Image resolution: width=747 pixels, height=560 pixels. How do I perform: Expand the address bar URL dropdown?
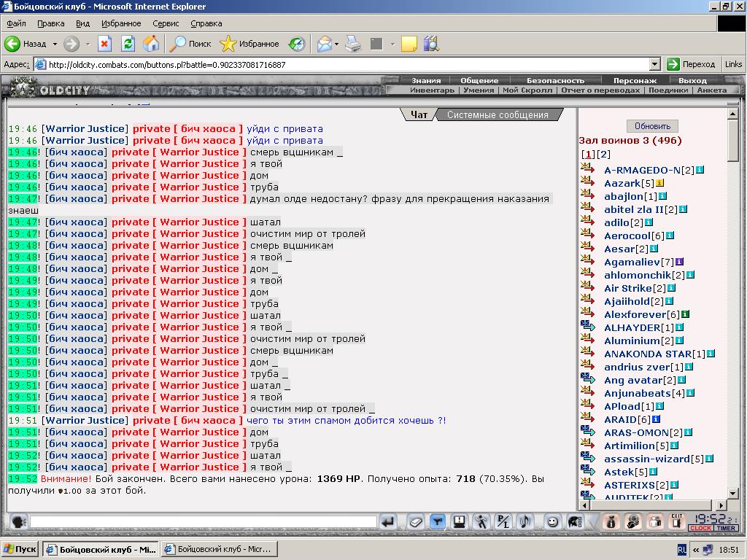click(655, 64)
